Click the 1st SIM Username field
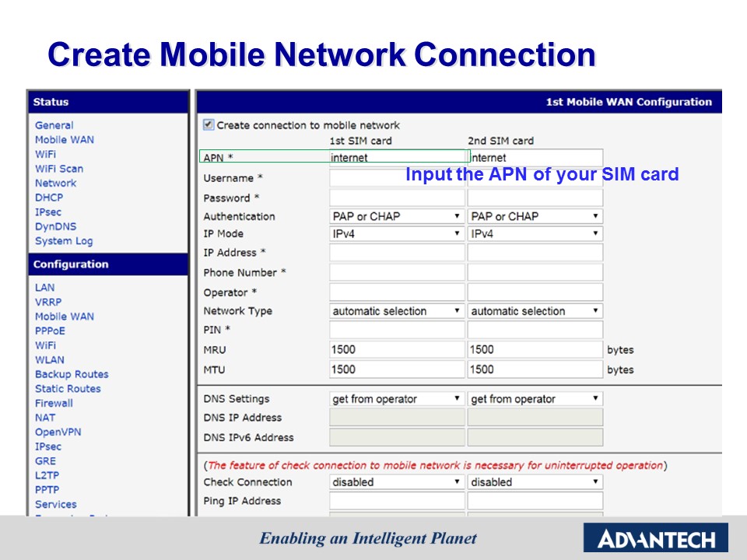The image size is (747, 560). tap(397, 178)
